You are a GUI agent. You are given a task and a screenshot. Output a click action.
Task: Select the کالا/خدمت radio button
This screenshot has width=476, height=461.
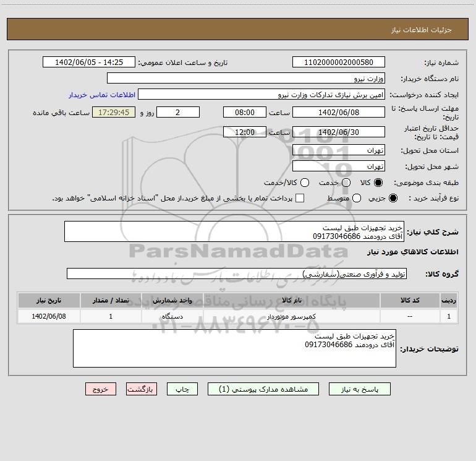tap(305, 183)
